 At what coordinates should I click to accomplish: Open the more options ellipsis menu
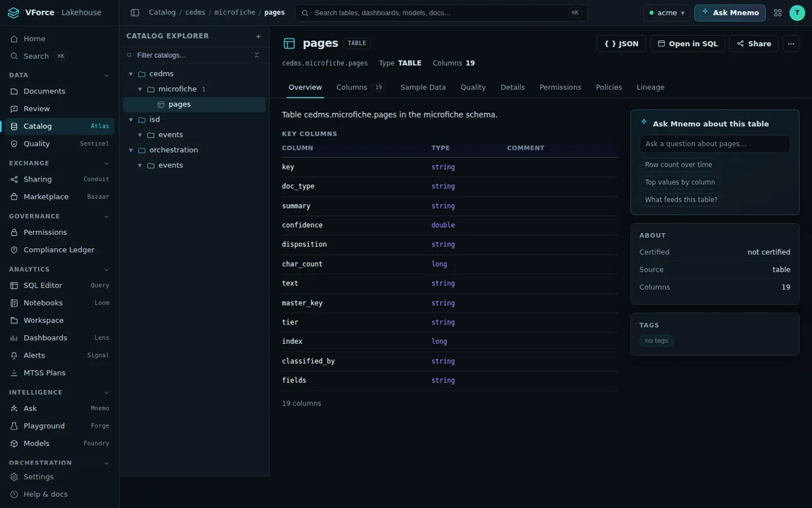(790, 43)
